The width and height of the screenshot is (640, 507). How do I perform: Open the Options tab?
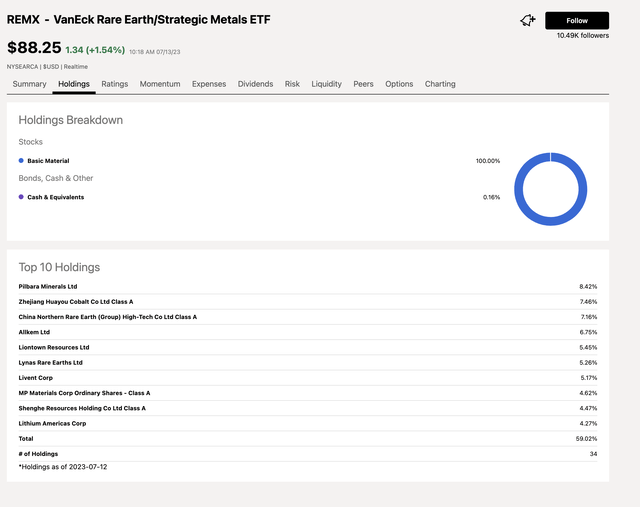(399, 84)
